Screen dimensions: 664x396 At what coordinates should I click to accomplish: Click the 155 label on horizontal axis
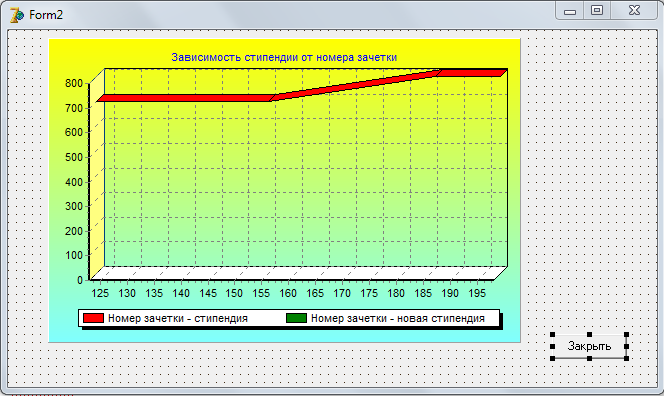click(x=261, y=293)
